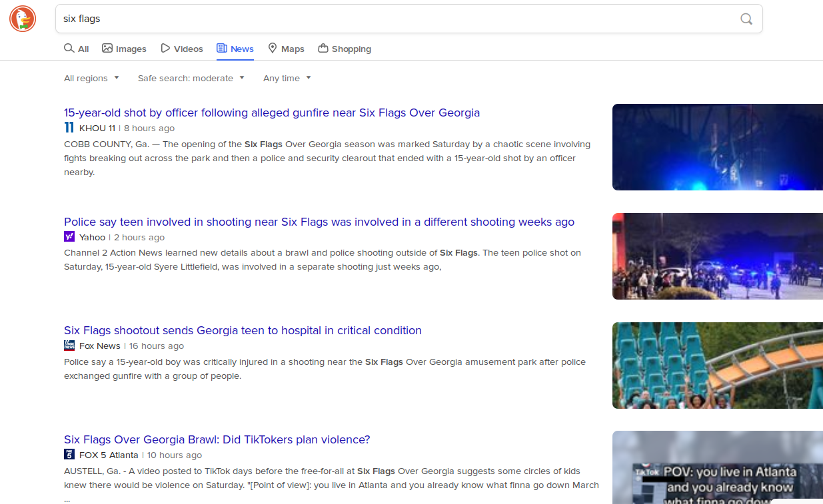823x504 pixels.
Task: Click the Fox News source icon
Action: [69, 346]
